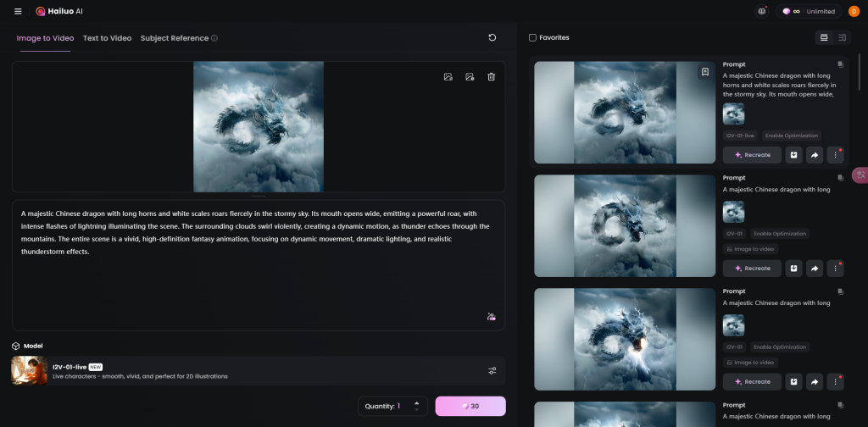The height and width of the screenshot is (427, 868).
Task: Open more options on the first result
Action: 835,155
